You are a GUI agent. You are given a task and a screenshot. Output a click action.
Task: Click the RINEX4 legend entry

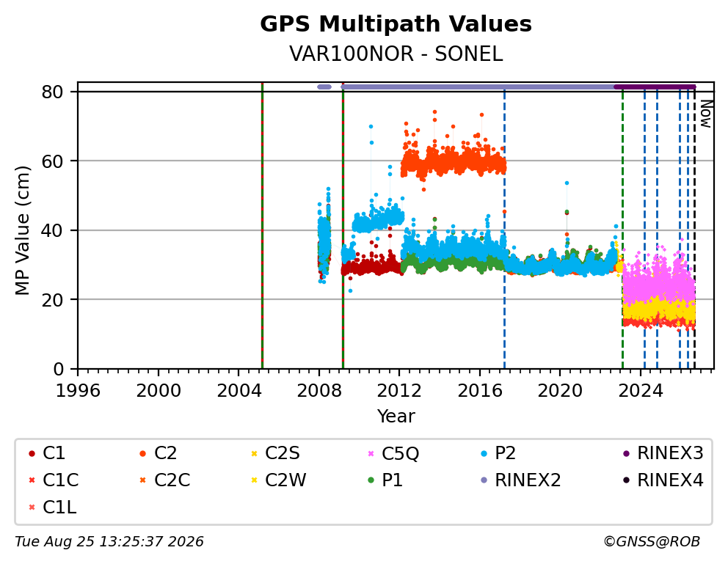663,480
